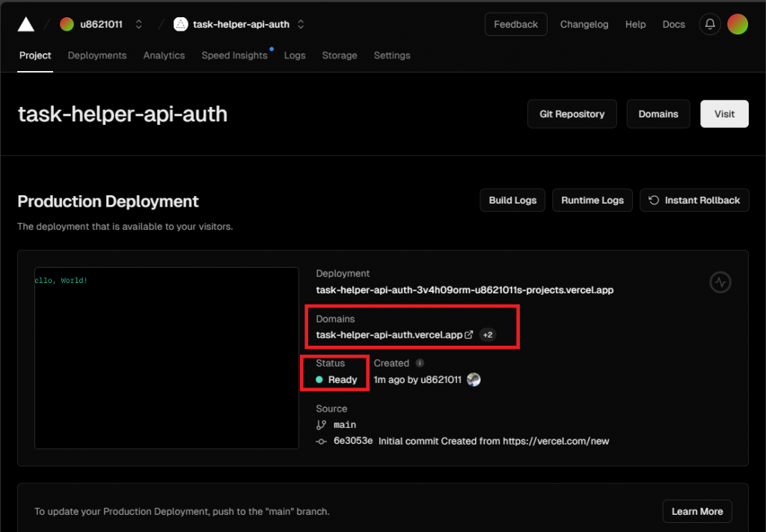Click Instant Rollback button

tap(694, 201)
